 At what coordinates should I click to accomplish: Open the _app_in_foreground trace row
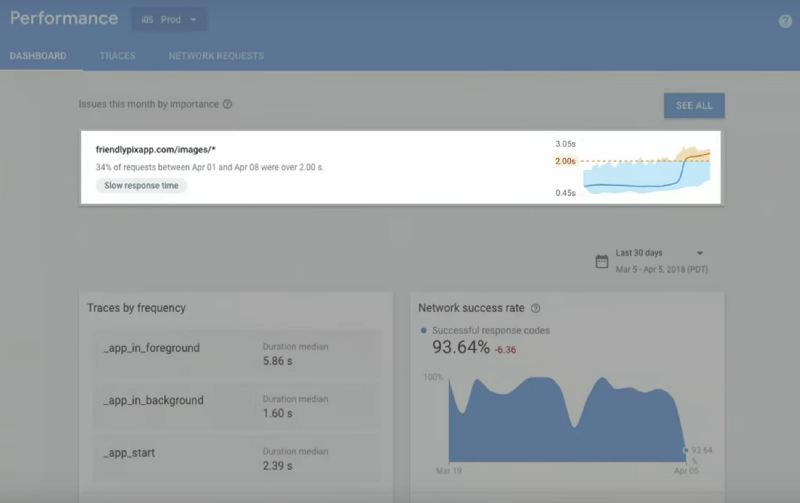[236, 354]
